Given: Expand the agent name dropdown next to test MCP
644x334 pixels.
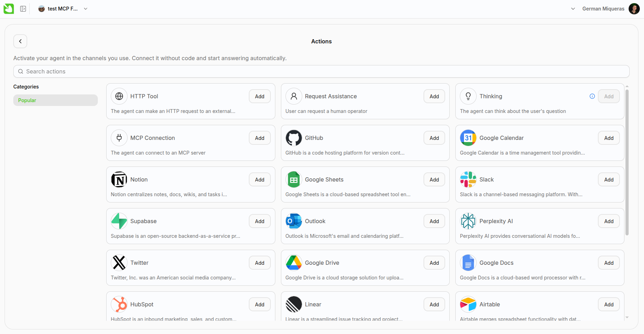Looking at the screenshot, I should click(86, 8).
